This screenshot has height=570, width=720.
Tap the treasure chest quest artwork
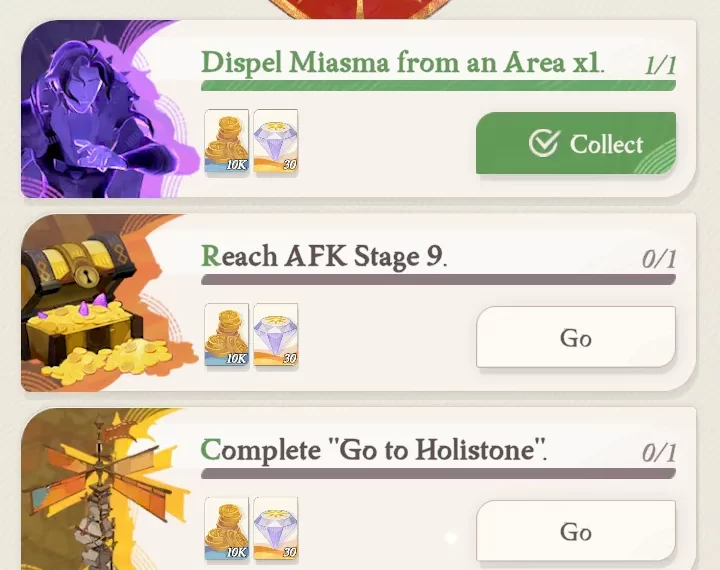108,303
